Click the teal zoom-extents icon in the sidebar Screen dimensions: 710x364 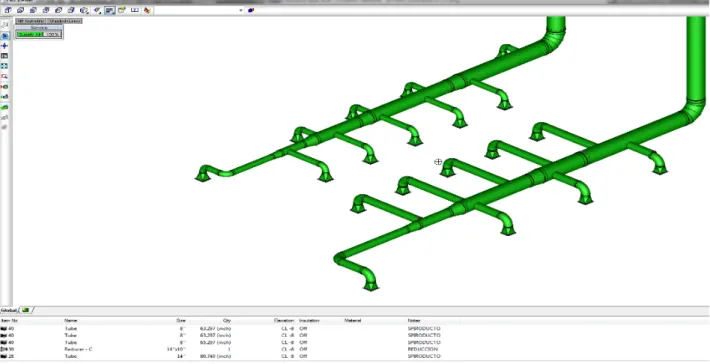click(x=5, y=66)
